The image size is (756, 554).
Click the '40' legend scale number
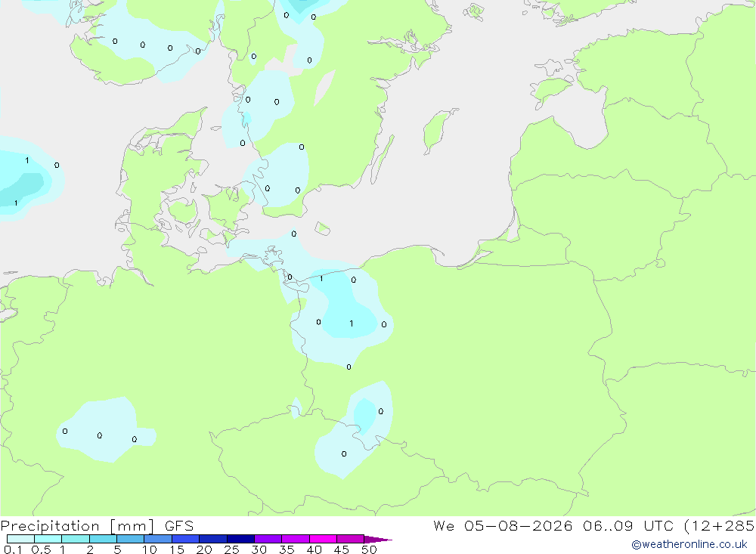click(314, 549)
